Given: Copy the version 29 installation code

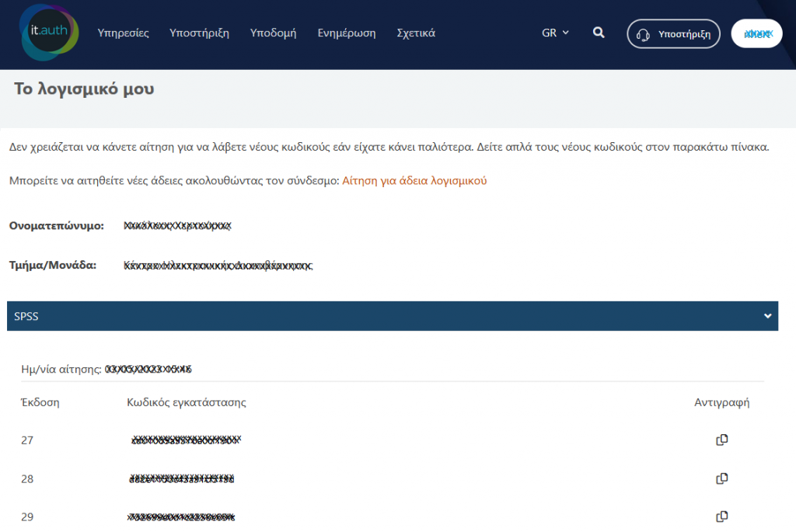Looking at the screenshot, I should (721, 516).
